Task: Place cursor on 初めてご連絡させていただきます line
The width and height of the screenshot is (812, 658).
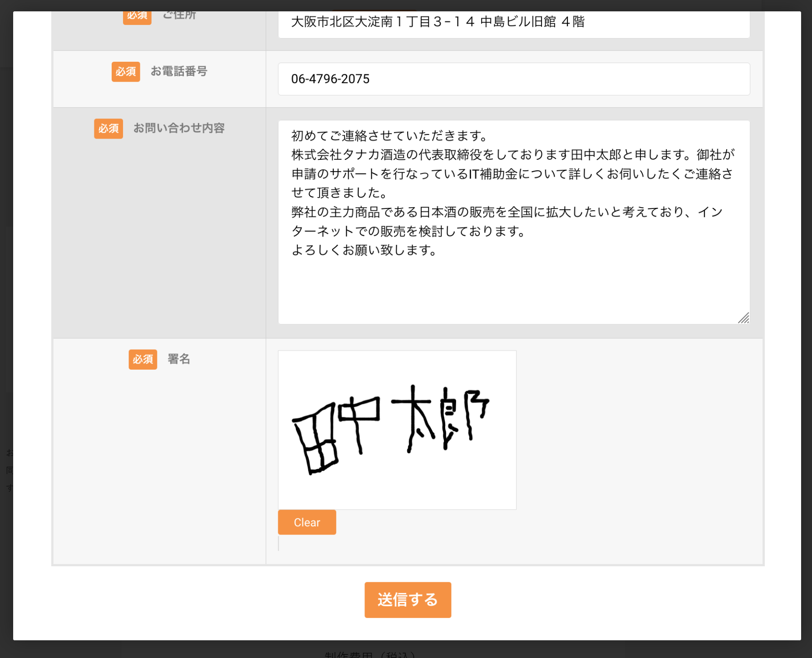Action: 389,136
